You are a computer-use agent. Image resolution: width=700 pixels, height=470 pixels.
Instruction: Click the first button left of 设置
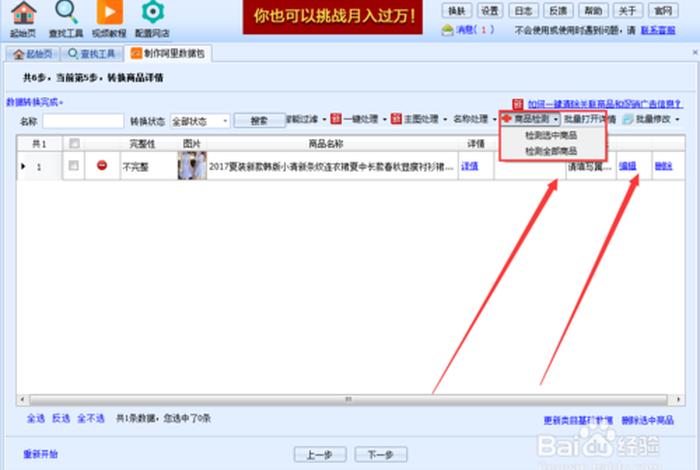457,11
